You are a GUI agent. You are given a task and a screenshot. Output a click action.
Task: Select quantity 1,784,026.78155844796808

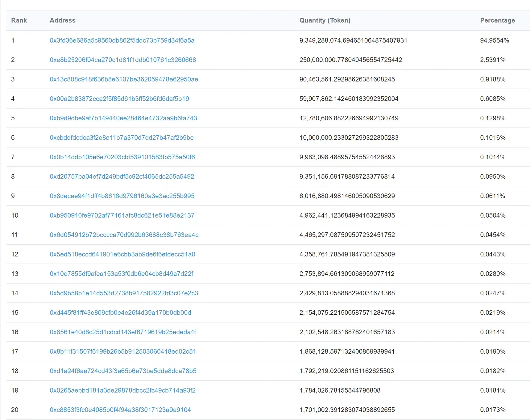(340, 390)
